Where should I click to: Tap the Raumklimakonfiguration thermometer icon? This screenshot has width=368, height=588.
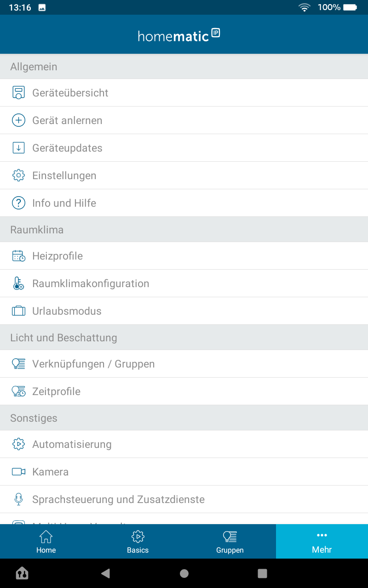click(18, 283)
